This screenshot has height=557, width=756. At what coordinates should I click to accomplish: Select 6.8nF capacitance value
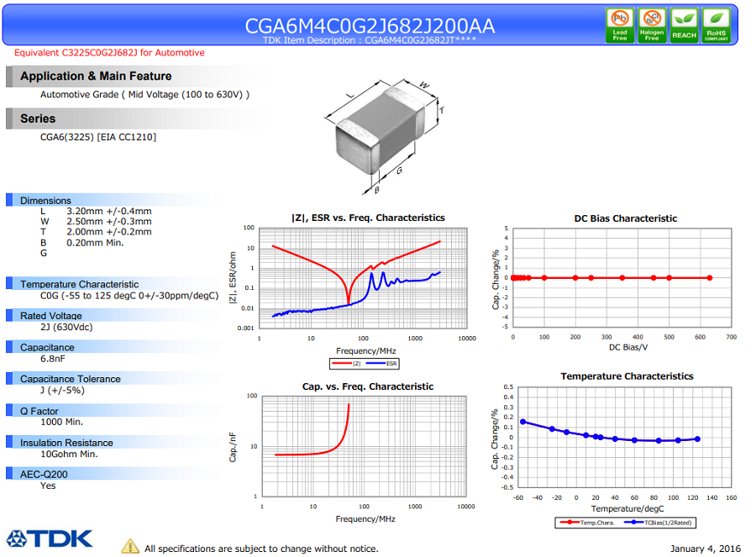point(53,359)
